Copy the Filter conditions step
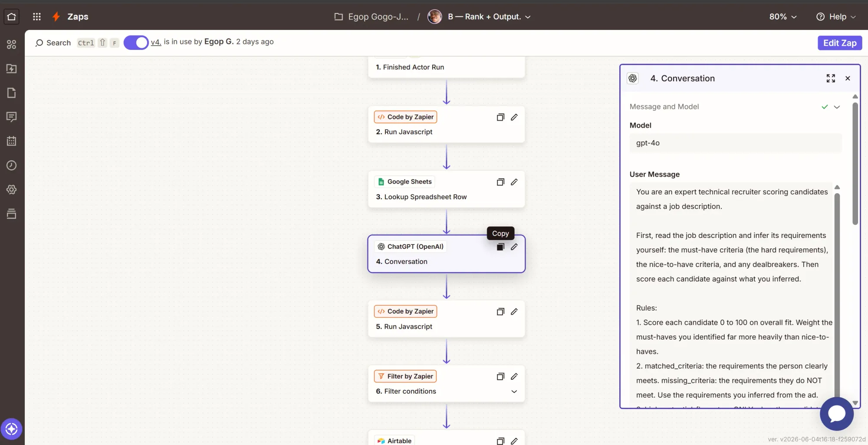Viewport: 868px width, 445px height. [x=500, y=376]
